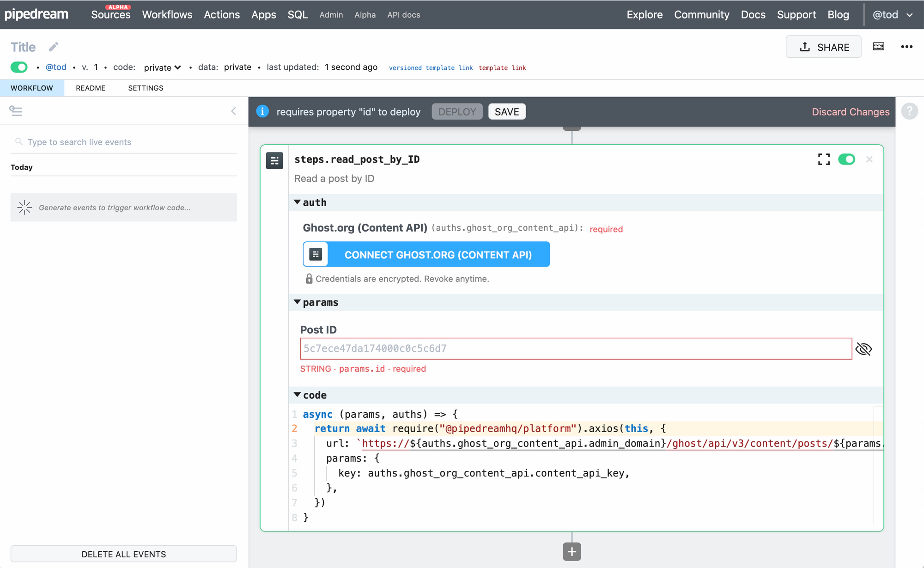
Task: Click the pencil icon to edit title
Action: (54, 47)
